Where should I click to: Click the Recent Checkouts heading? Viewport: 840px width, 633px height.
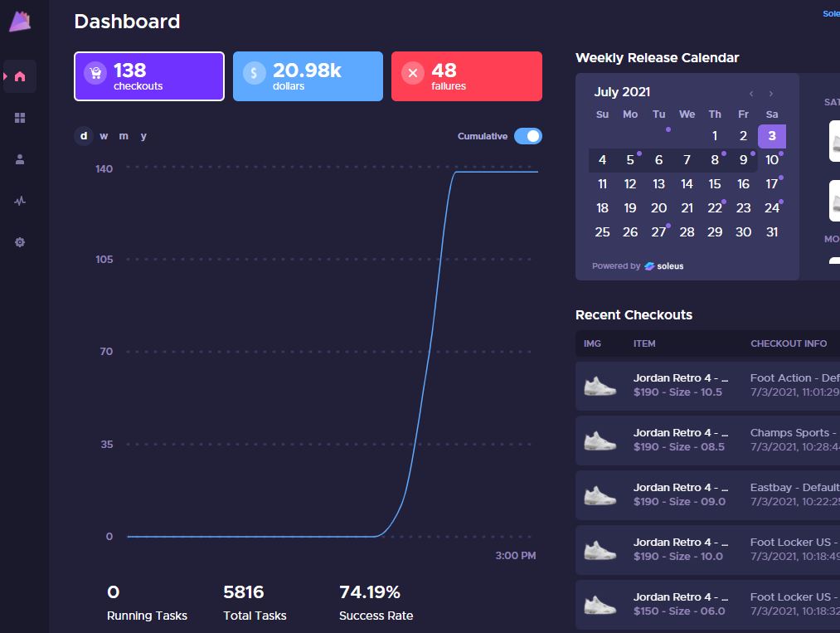634,315
